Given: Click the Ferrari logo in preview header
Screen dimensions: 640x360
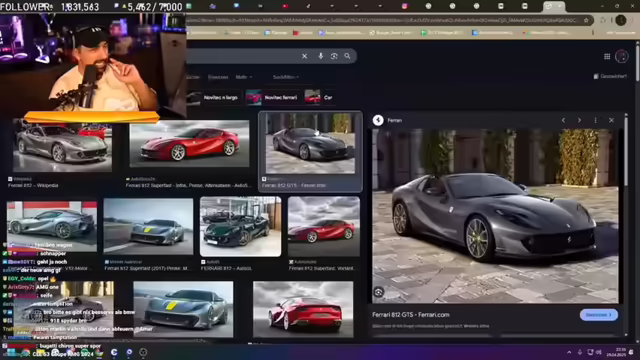Looking at the screenshot, I should (x=378, y=120).
